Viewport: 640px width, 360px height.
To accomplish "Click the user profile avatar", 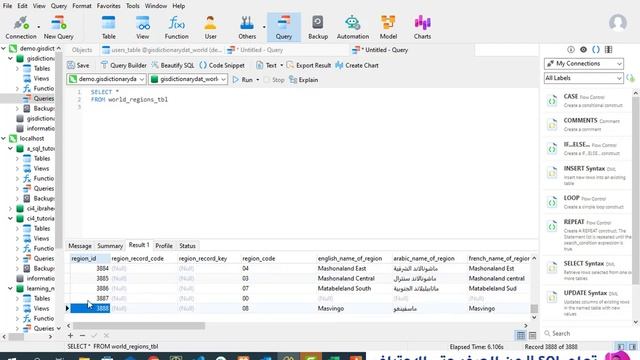I will coord(618,23).
